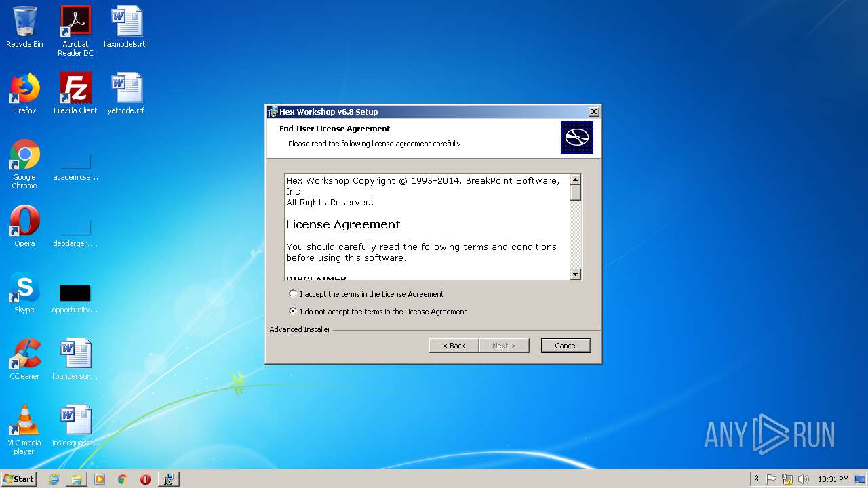
Task: Launch Skype from the desktop
Action: 24,293
